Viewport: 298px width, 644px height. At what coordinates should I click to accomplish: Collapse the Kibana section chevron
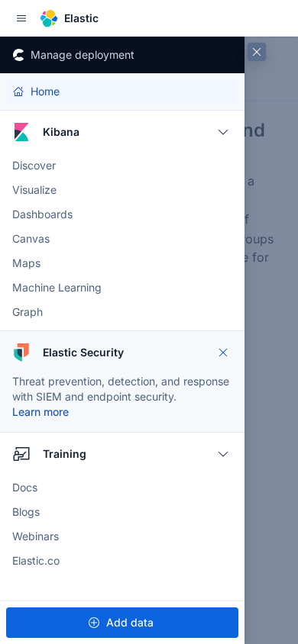[223, 132]
